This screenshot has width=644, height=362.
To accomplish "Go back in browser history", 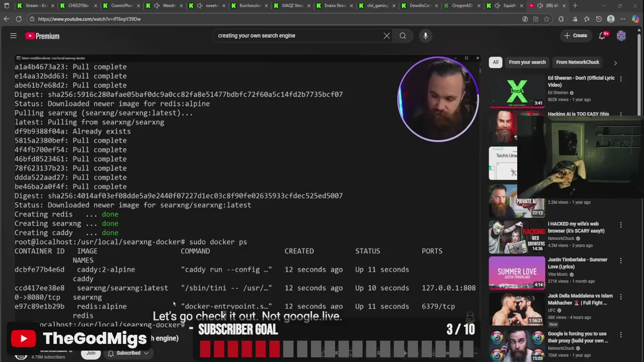I will click(x=7, y=19).
